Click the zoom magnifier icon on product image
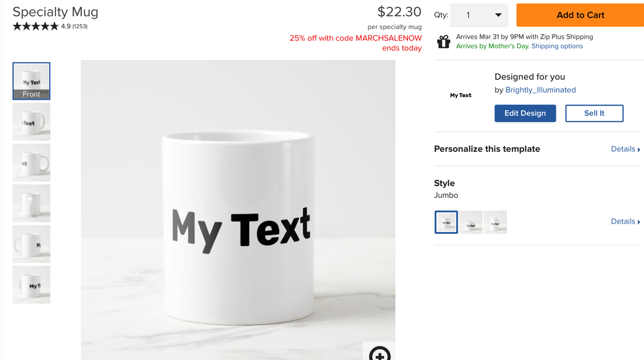 point(380,354)
